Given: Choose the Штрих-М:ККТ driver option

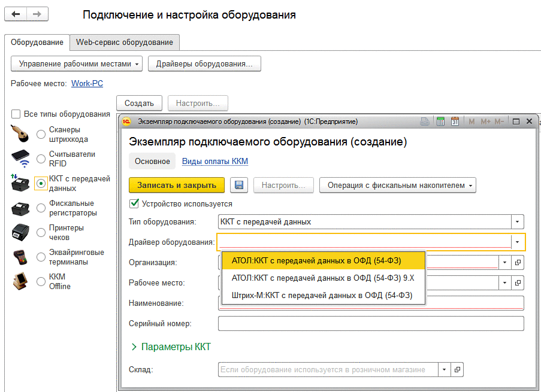Looking at the screenshot, I should 324,296.
